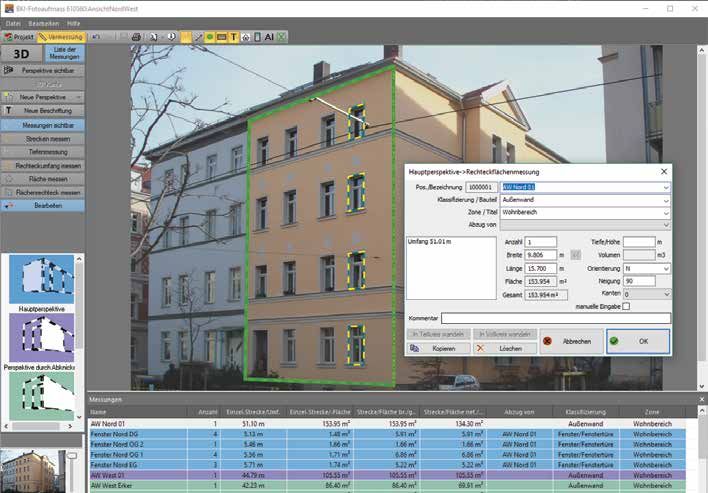The height and width of the screenshot is (493, 708).
Task: Open the 3D view button
Action: tap(21, 54)
